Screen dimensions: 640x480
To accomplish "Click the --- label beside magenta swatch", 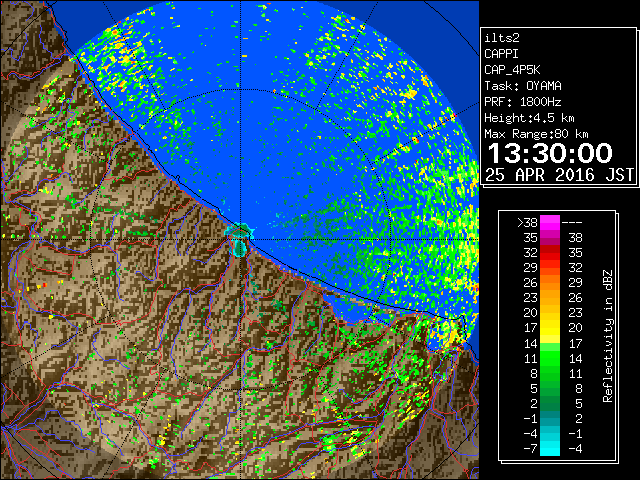I will 572,223.
